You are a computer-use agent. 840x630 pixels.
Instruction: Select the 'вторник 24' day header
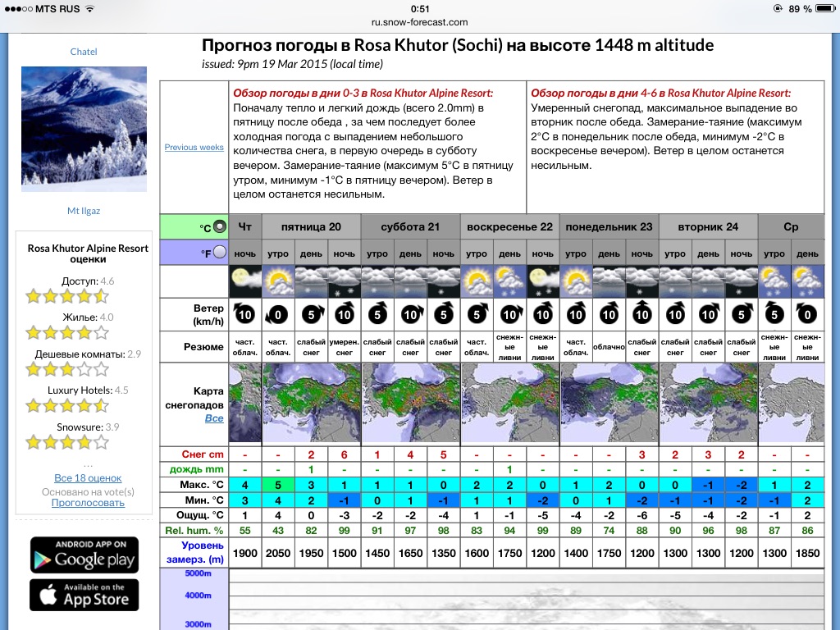[708, 226]
